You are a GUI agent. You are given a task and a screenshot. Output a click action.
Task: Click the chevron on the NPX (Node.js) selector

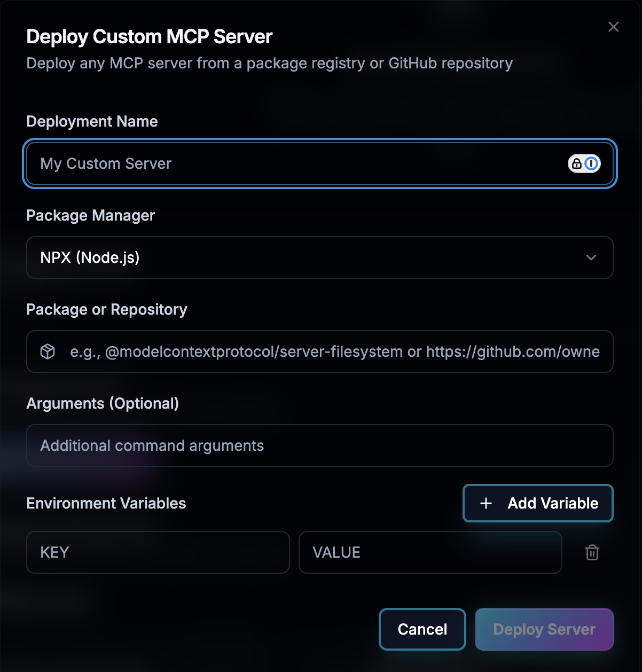591,257
